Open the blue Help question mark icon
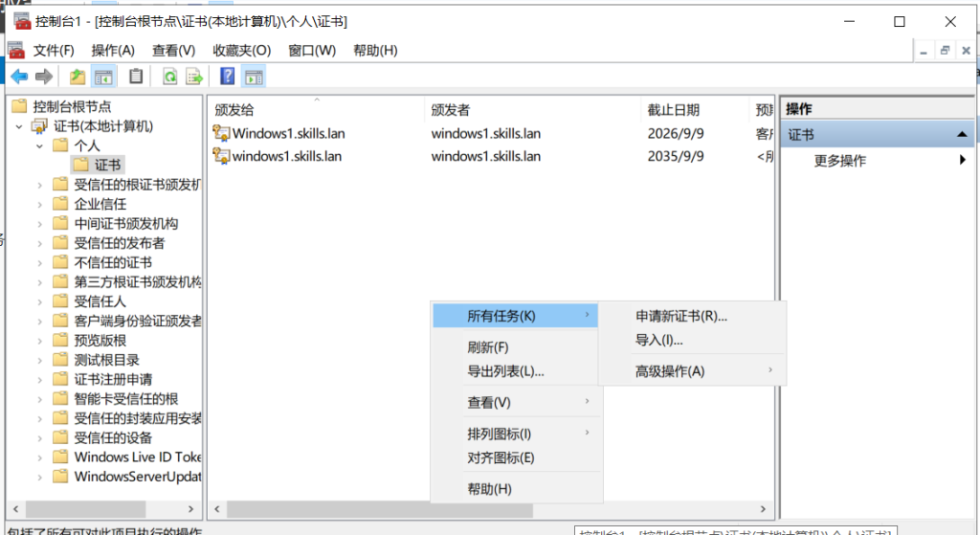The image size is (980, 535). (x=228, y=78)
